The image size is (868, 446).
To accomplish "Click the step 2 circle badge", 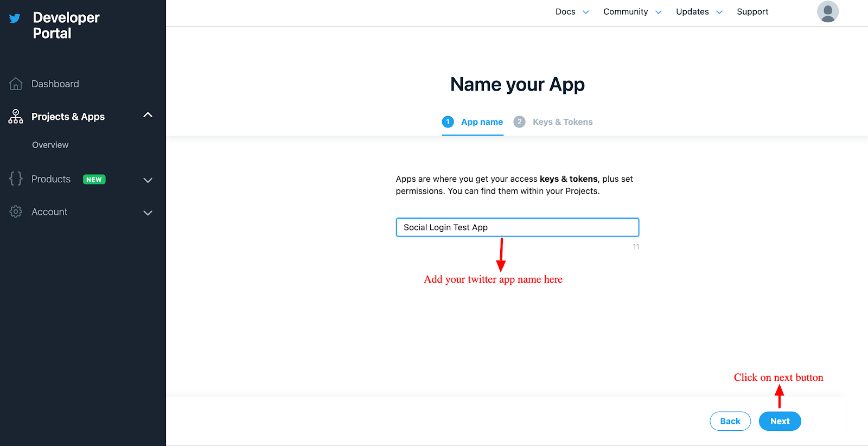I will tap(519, 122).
